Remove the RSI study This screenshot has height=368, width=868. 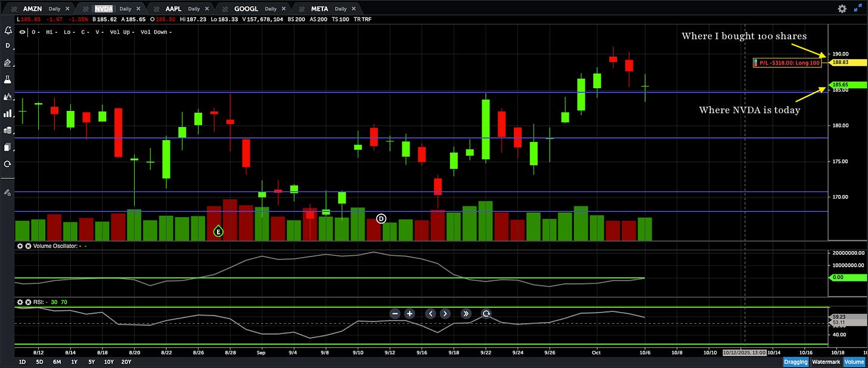pos(27,302)
